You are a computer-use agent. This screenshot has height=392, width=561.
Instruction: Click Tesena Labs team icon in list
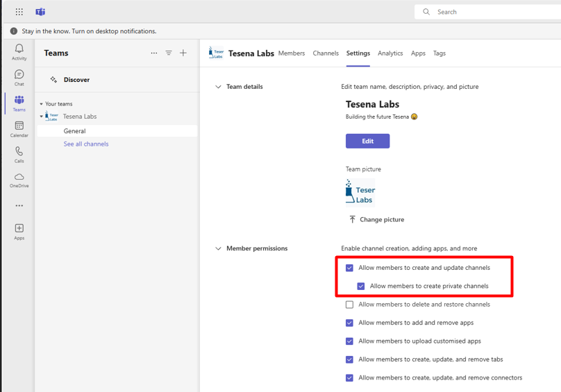coord(52,117)
